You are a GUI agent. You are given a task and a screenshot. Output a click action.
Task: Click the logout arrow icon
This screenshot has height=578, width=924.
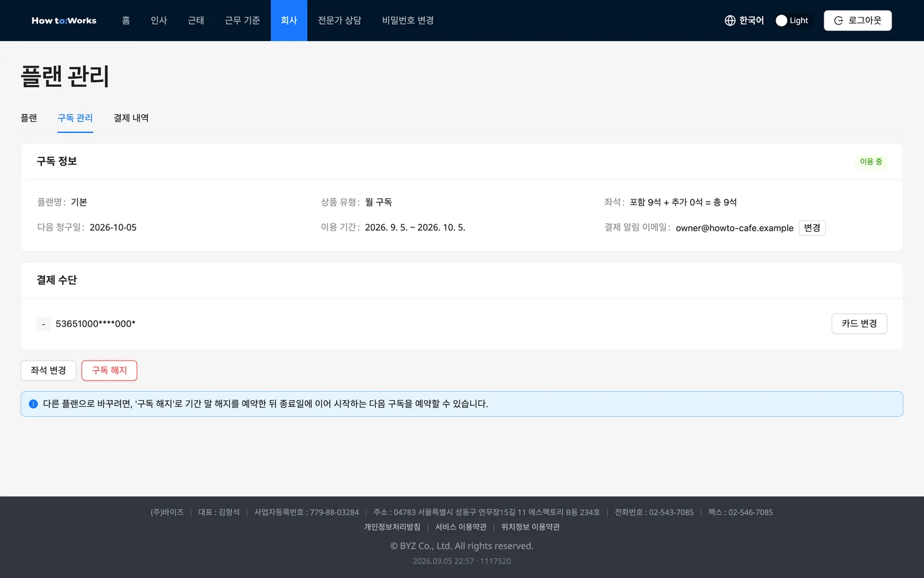point(839,20)
